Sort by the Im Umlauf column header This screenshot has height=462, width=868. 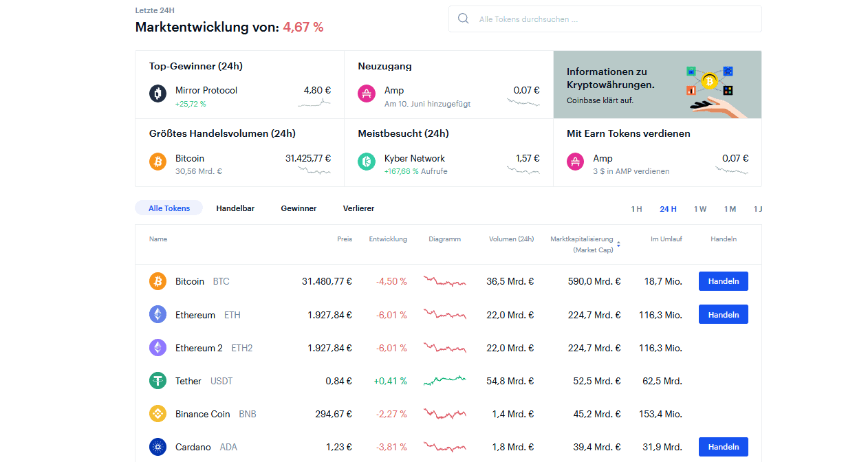[x=666, y=239]
